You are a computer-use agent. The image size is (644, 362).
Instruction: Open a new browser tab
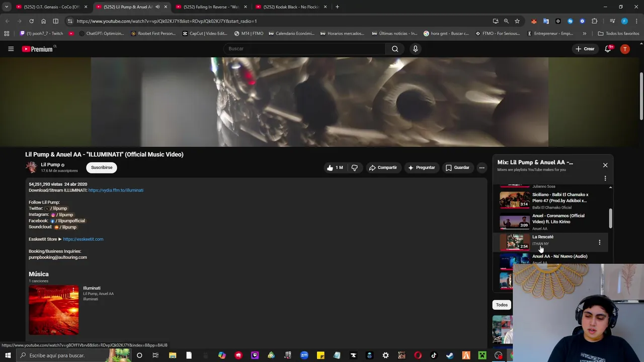[337, 7]
